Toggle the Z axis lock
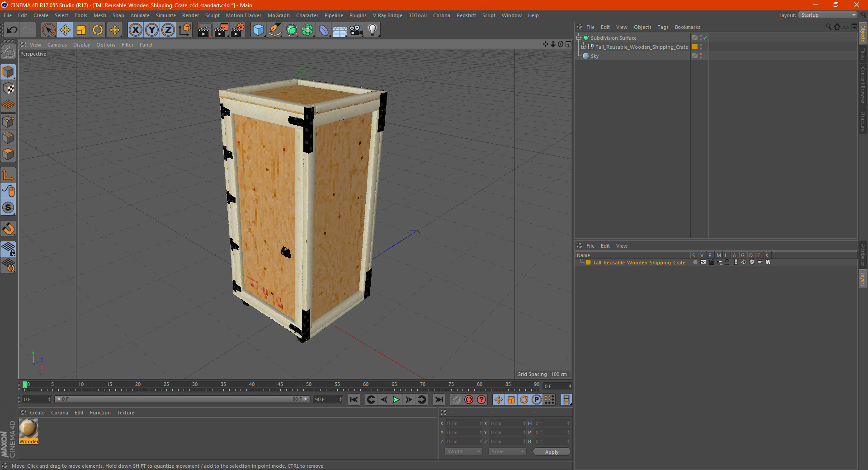The height and width of the screenshot is (470, 868). point(168,30)
